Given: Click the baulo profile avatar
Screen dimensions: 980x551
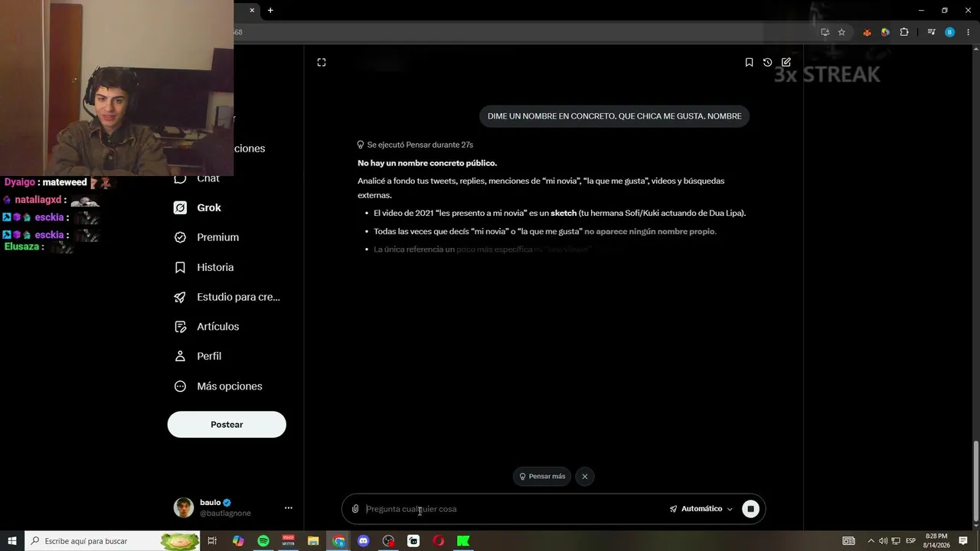Looking at the screenshot, I should [x=184, y=507].
